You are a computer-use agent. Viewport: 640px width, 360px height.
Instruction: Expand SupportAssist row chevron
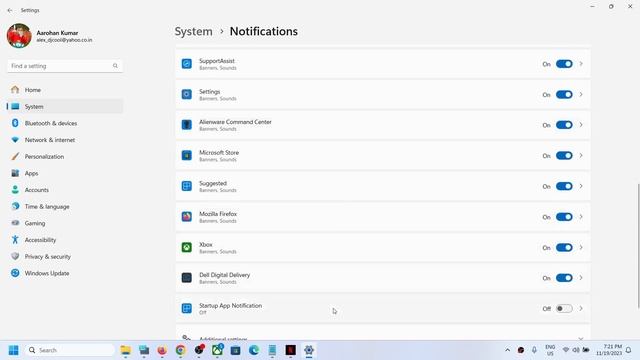coord(581,64)
